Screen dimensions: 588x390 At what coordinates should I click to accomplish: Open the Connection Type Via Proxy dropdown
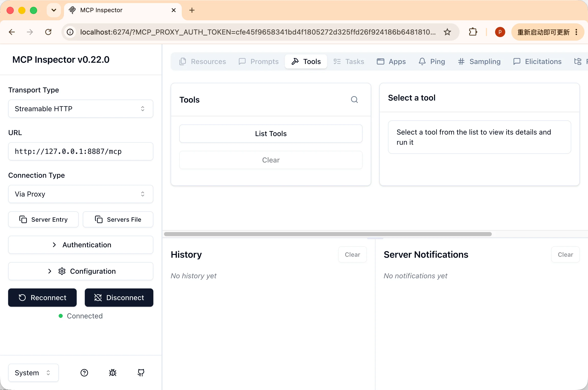coord(81,194)
